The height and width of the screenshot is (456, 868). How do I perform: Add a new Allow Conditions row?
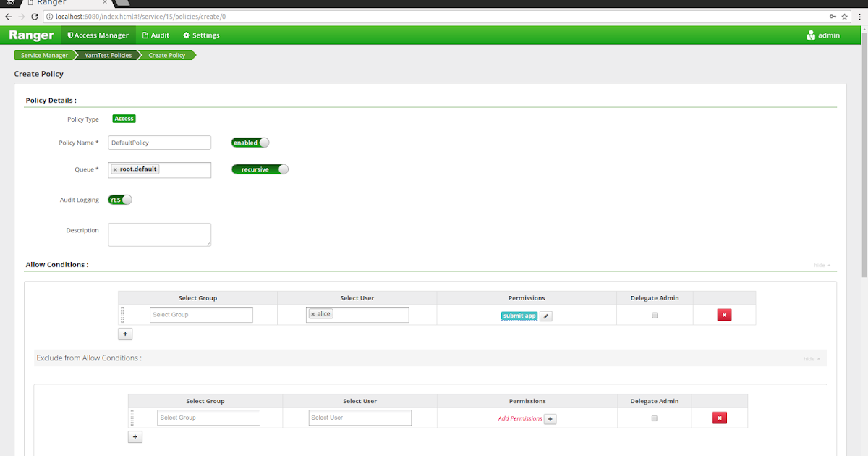[124, 334]
